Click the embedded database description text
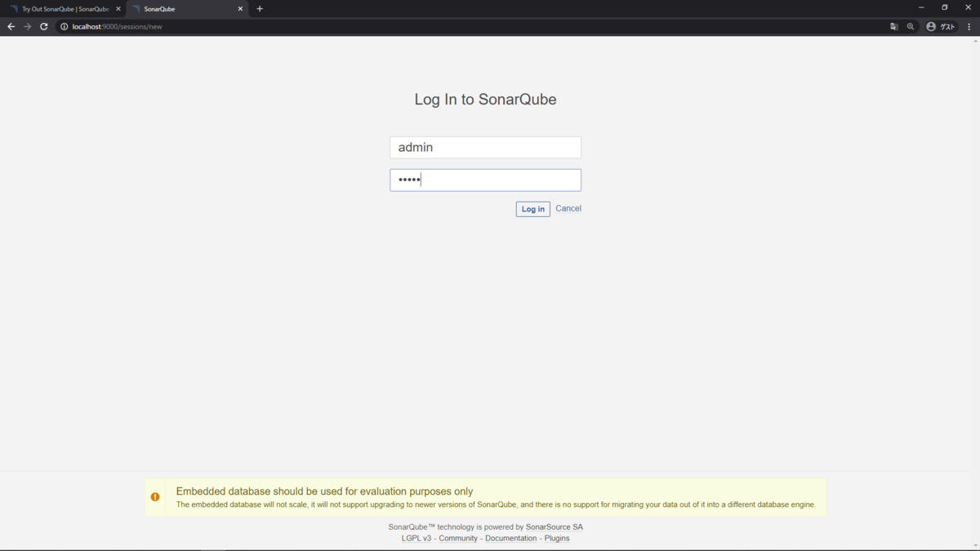Image resolution: width=980 pixels, height=551 pixels. coord(496,504)
